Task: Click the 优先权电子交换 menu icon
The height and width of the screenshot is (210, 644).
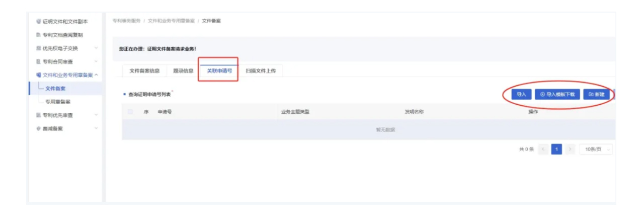Action: click(x=39, y=48)
